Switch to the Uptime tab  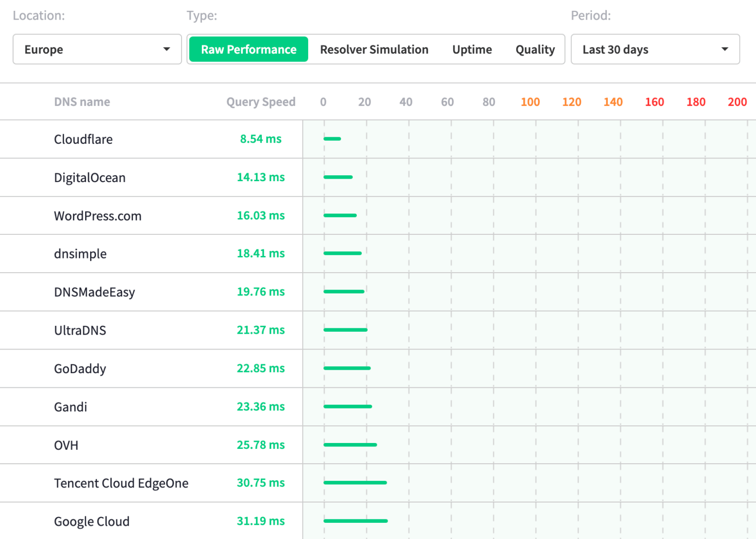(x=472, y=49)
